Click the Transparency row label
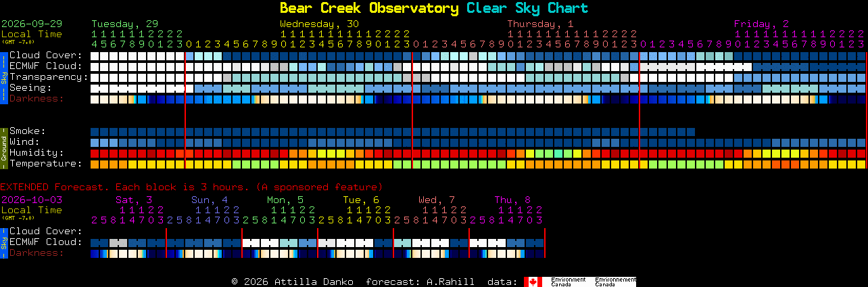The width and height of the screenshot is (868, 287). pyautogui.click(x=49, y=77)
